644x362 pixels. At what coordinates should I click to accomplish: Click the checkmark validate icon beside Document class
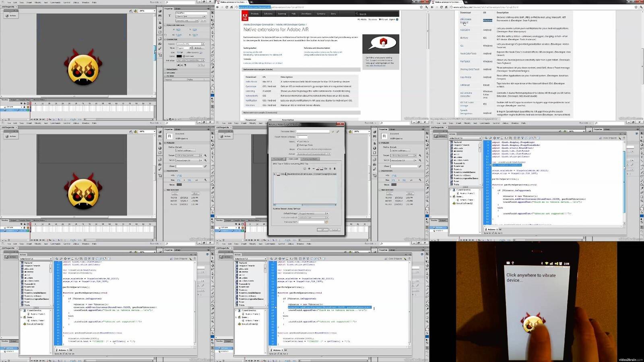[332, 131]
